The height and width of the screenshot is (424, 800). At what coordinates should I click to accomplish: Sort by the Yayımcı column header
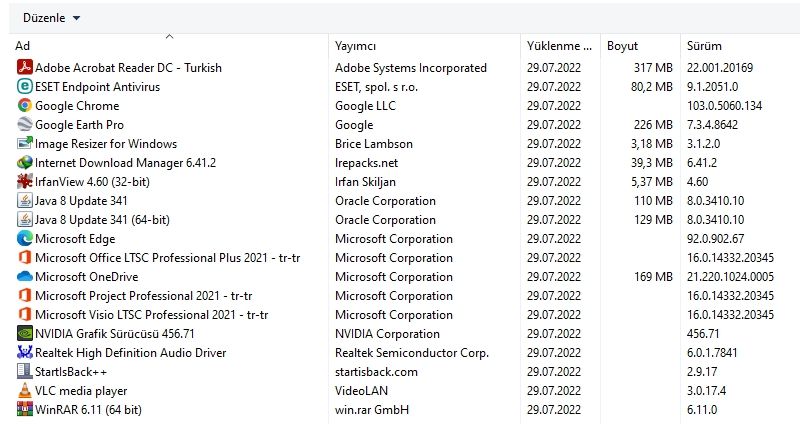click(355, 46)
